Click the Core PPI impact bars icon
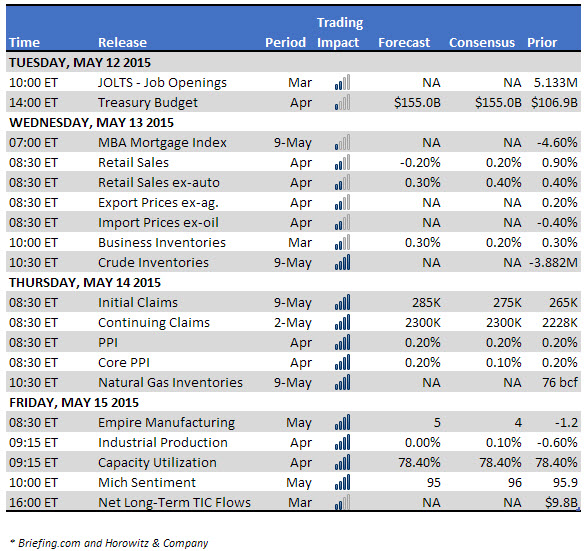Viewport: 588px width, 551px height. click(342, 362)
